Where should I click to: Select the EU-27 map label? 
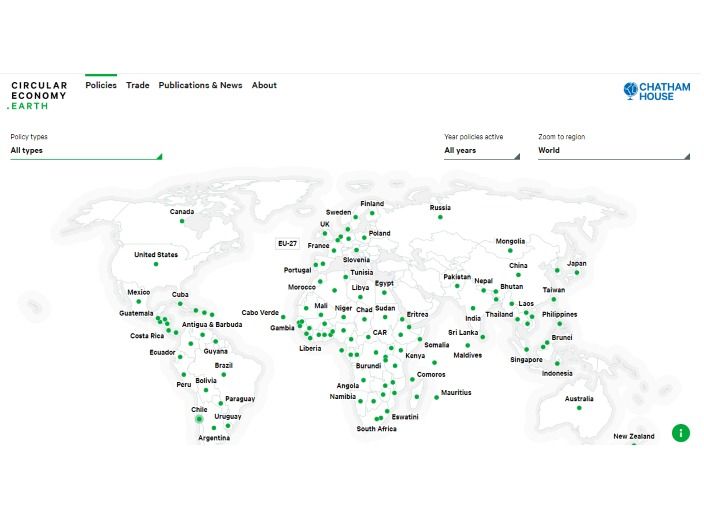pyautogui.click(x=287, y=243)
